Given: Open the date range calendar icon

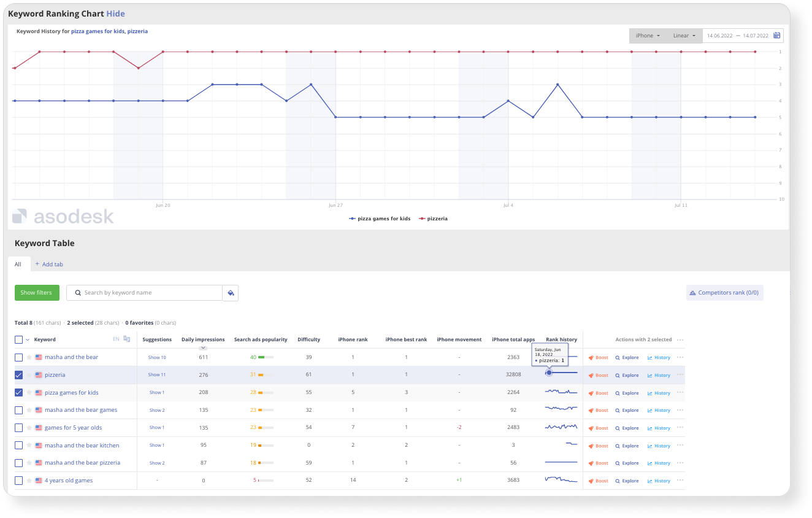Looking at the screenshot, I should point(776,36).
